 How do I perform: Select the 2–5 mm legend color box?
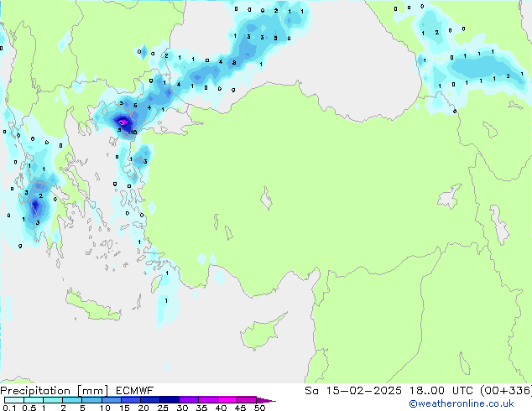pyautogui.click(x=72, y=400)
